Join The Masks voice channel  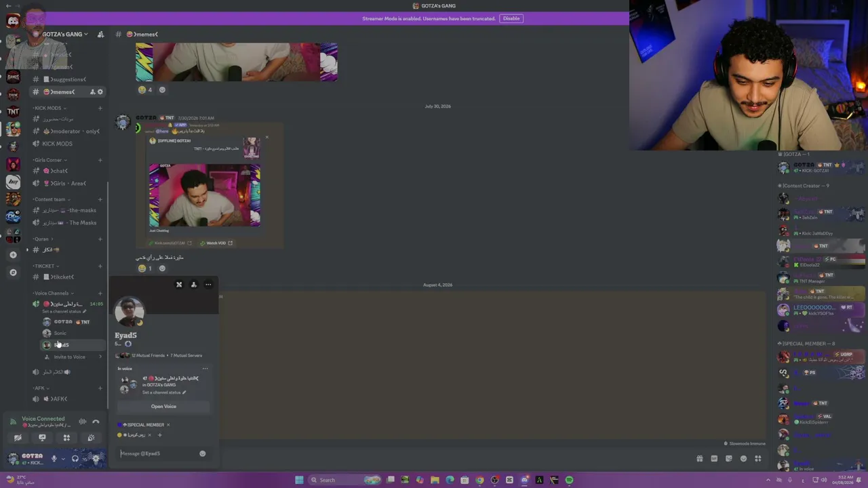click(x=68, y=222)
